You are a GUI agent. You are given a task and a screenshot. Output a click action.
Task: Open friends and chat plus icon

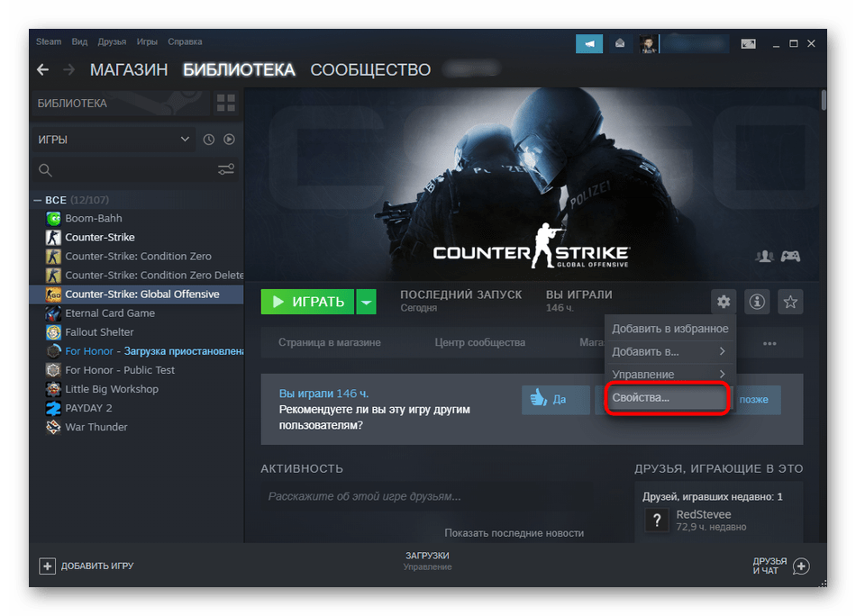[x=800, y=566]
